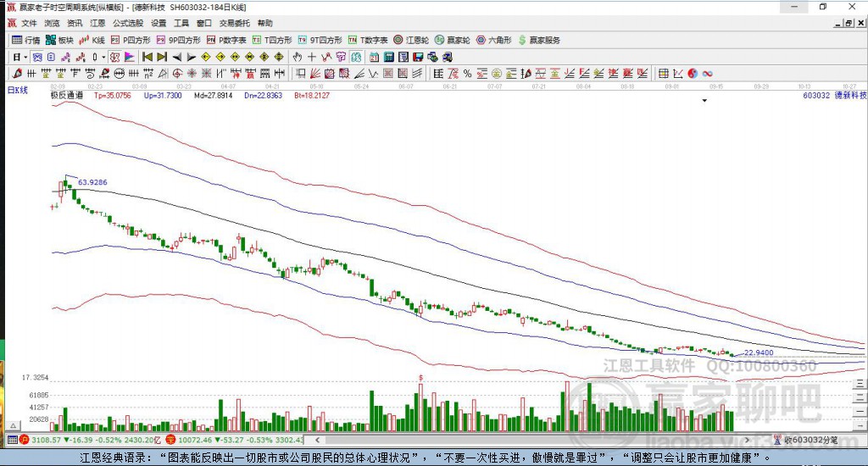Select the hand pan tool
The width and height of the screenshot is (868, 466).
(298, 57)
